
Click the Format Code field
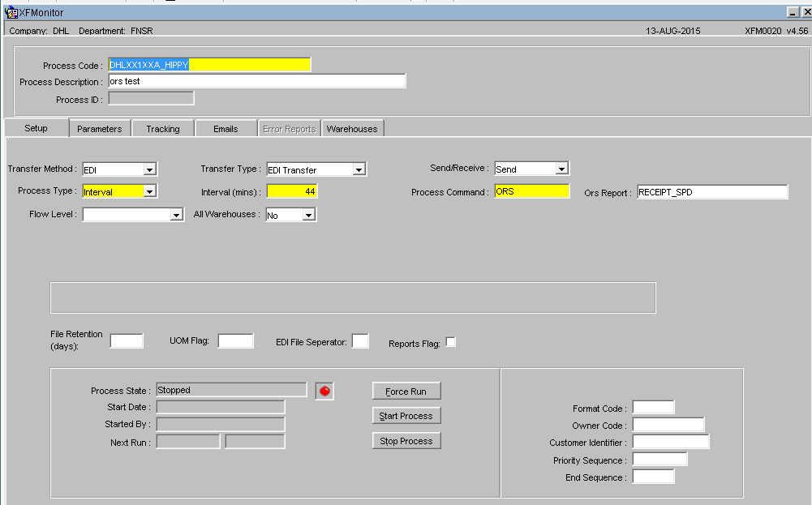tap(654, 407)
